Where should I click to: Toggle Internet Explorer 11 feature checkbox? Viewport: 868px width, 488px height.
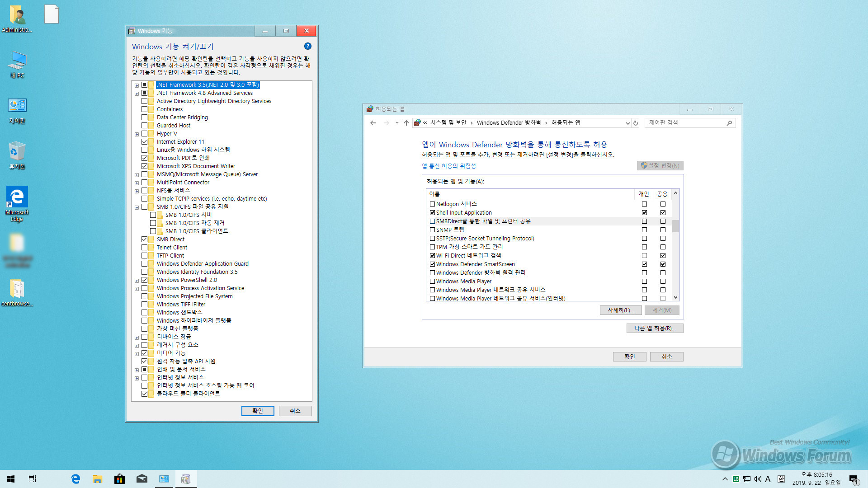coord(145,142)
